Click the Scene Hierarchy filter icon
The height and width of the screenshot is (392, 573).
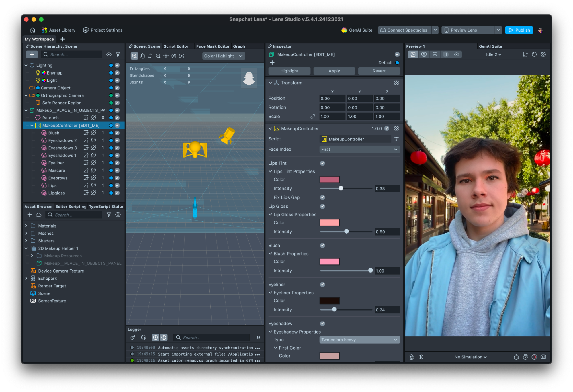tap(118, 54)
